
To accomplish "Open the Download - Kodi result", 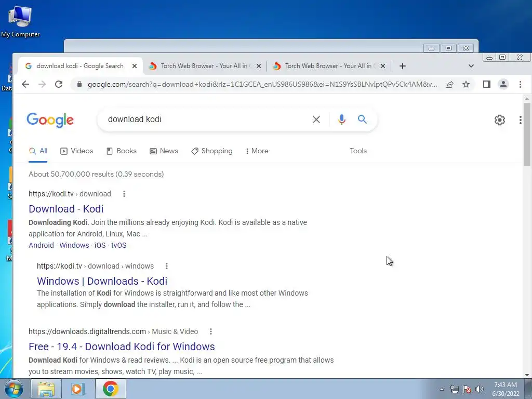I will click(66, 209).
